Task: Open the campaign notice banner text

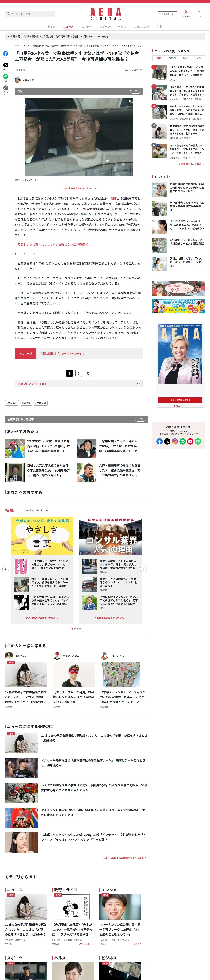Action: point(60,37)
